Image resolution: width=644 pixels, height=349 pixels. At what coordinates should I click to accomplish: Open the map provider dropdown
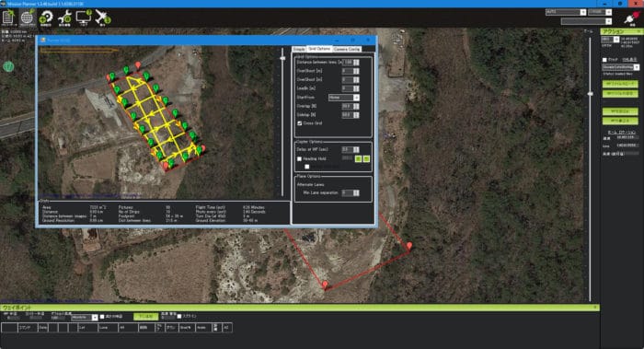(x=621, y=67)
